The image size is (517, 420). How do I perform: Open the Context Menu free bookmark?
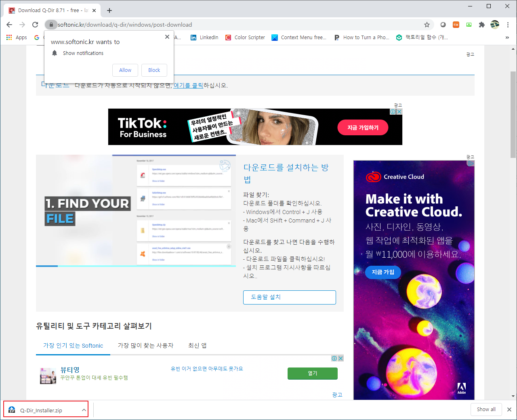299,37
